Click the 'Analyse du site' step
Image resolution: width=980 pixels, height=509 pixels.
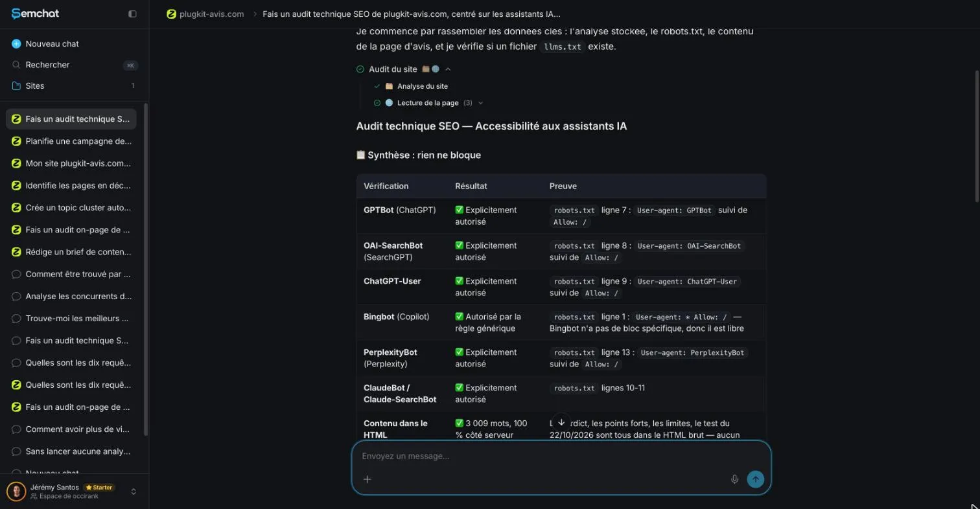411,86
